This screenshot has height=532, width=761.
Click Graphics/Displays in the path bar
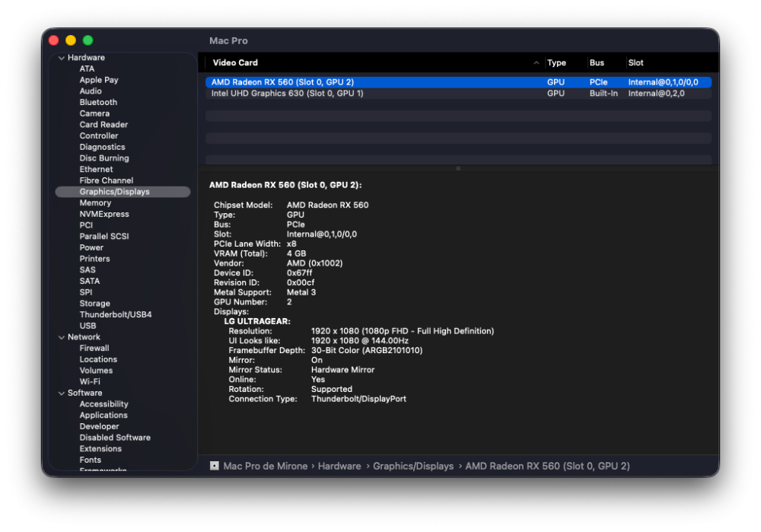click(x=413, y=466)
